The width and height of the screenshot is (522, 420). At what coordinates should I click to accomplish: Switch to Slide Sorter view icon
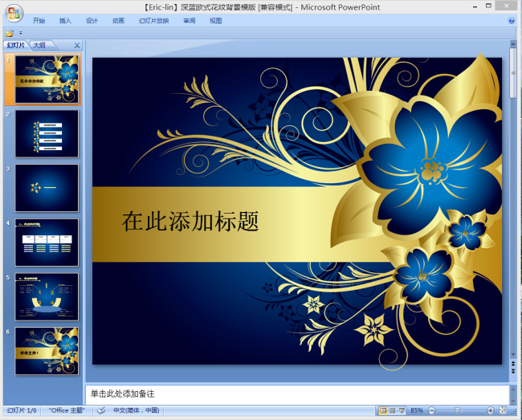point(393,410)
